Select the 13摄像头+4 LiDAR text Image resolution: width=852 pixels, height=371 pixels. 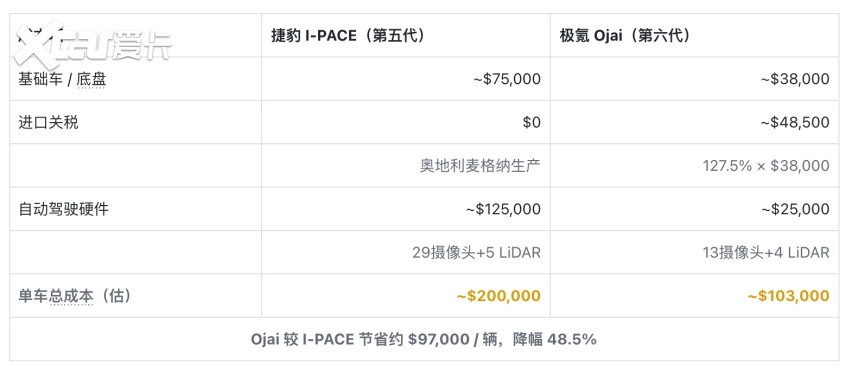coord(766,253)
